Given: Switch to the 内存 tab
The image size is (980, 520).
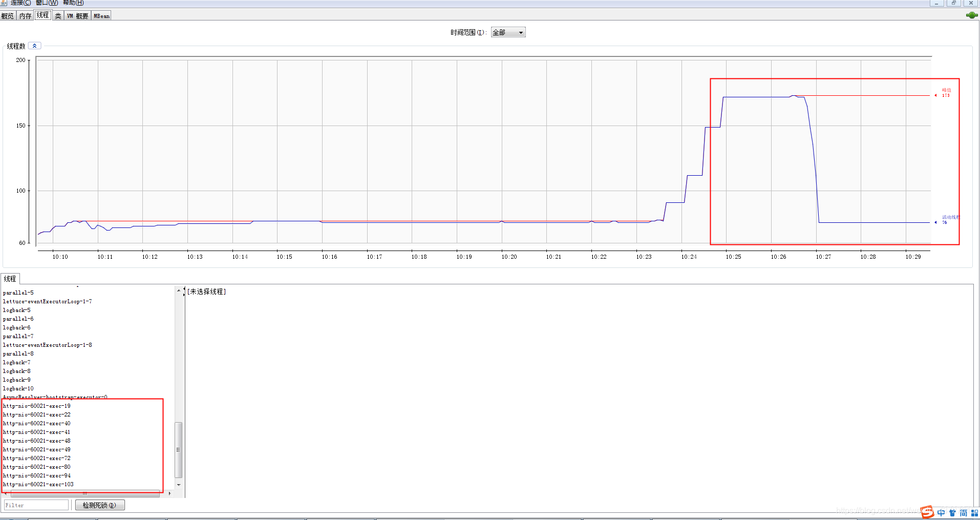Looking at the screenshot, I should pos(26,16).
